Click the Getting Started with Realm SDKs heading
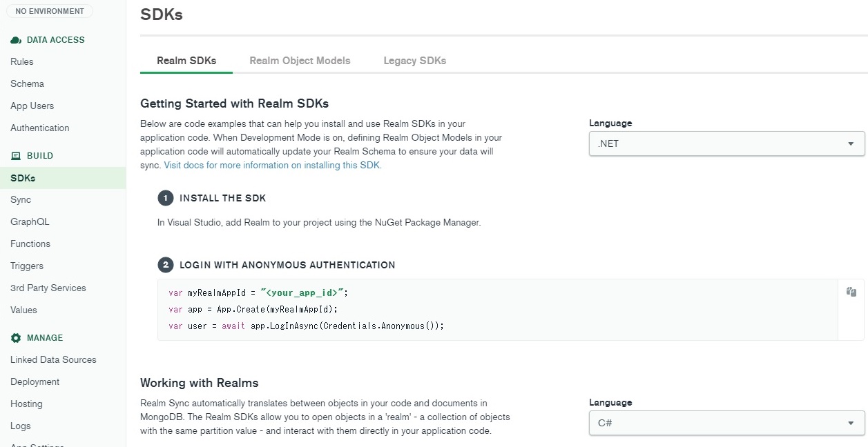The image size is (868, 447). 234,103
